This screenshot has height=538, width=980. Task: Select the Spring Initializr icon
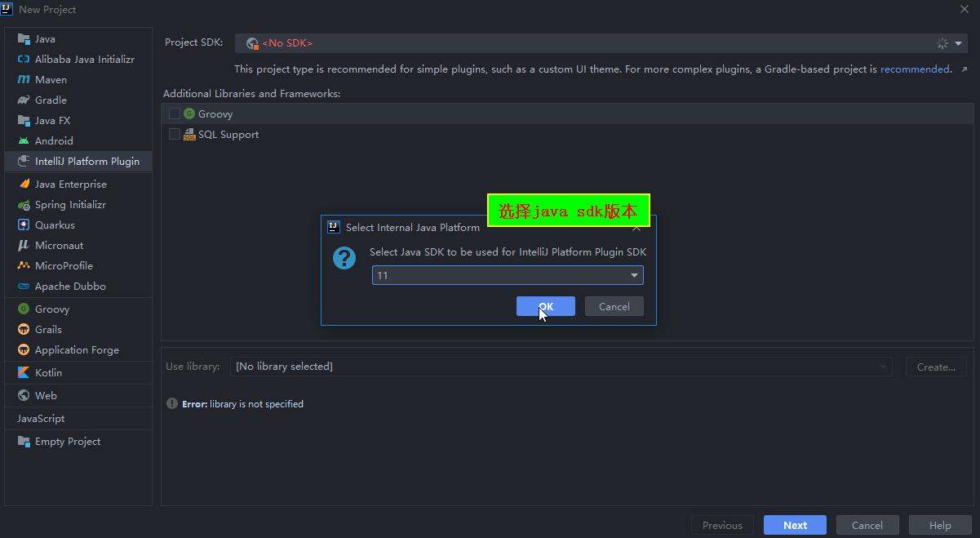pyautogui.click(x=24, y=204)
